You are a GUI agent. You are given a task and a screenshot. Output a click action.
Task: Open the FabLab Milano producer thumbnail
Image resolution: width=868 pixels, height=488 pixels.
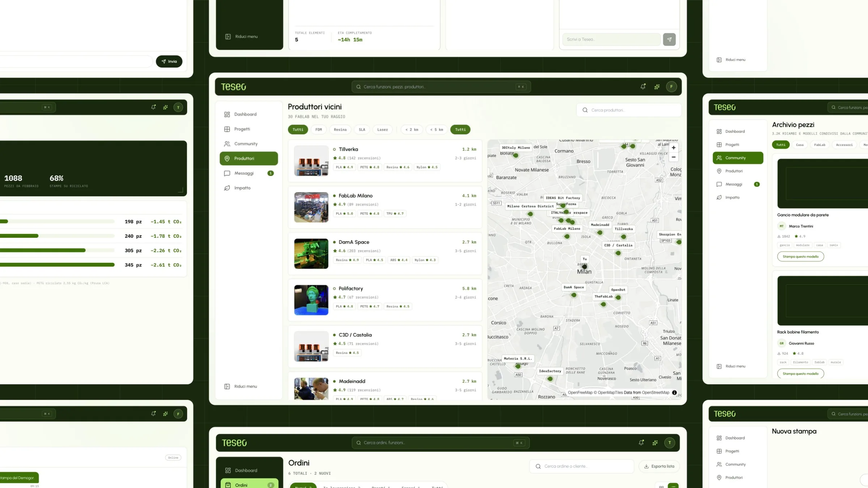(x=311, y=207)
